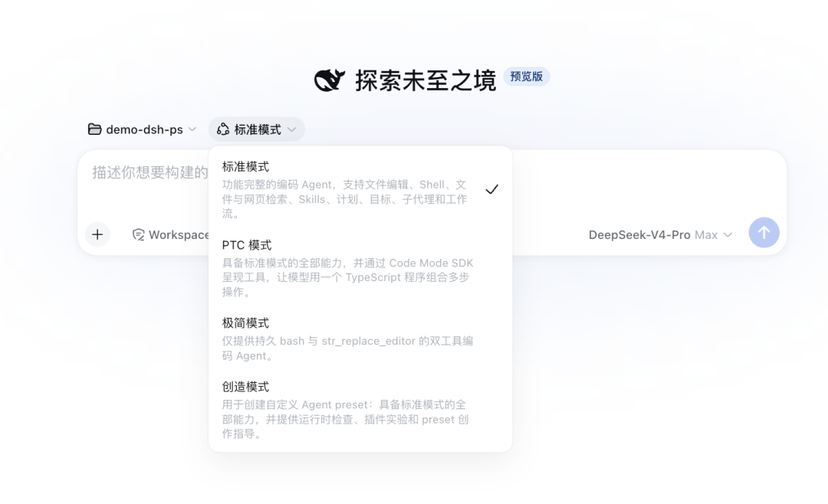Collapse the 标准模式 mode dropdown

tap(257, 129)
